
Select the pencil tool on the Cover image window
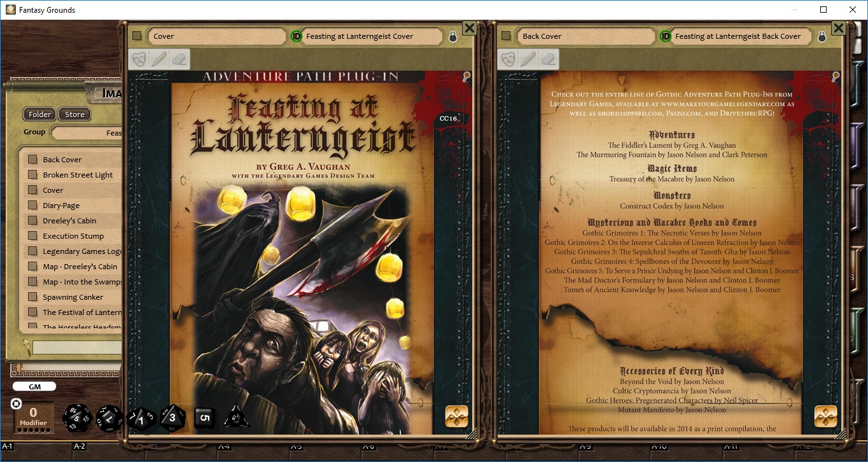160,59
